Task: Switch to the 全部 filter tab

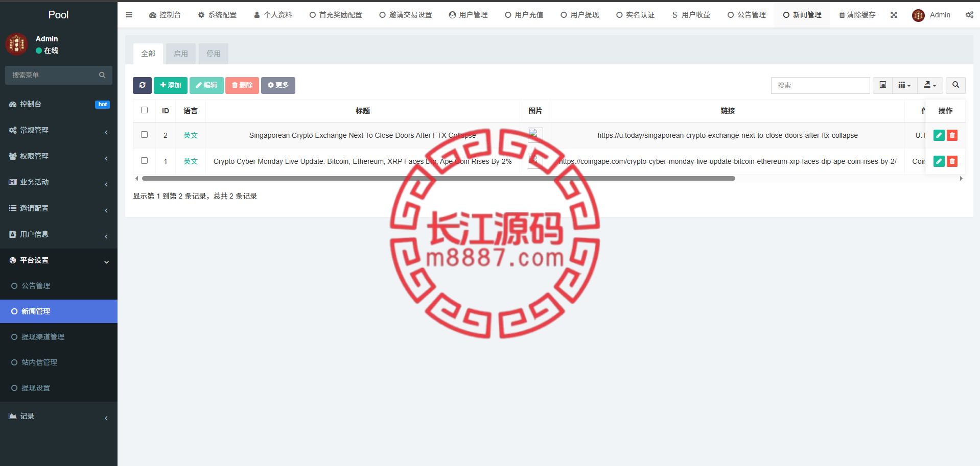Action: point(148,54)
